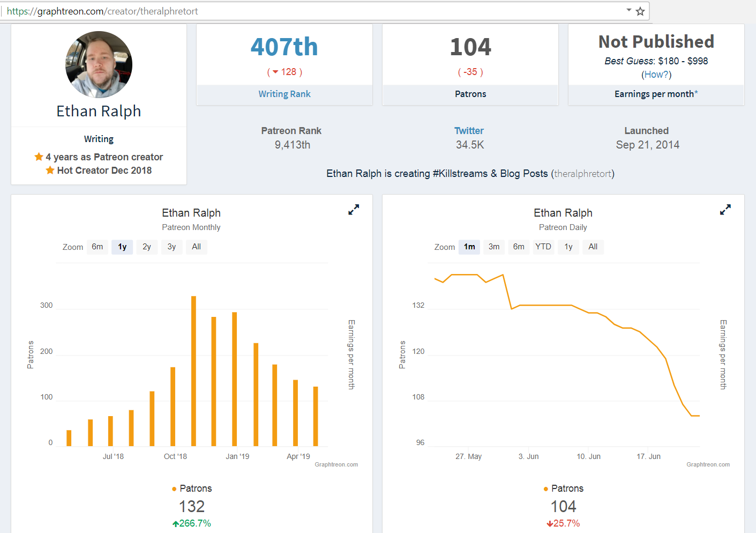Image resolution: width=756 pixels, height=533 pixels.
Task: Select 2y zoom on monthly chart
Action: (147, 247)
